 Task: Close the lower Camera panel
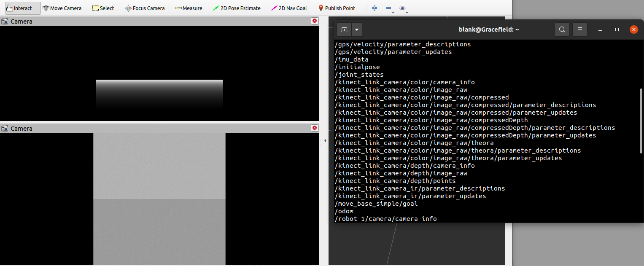(x=314, y=128)
